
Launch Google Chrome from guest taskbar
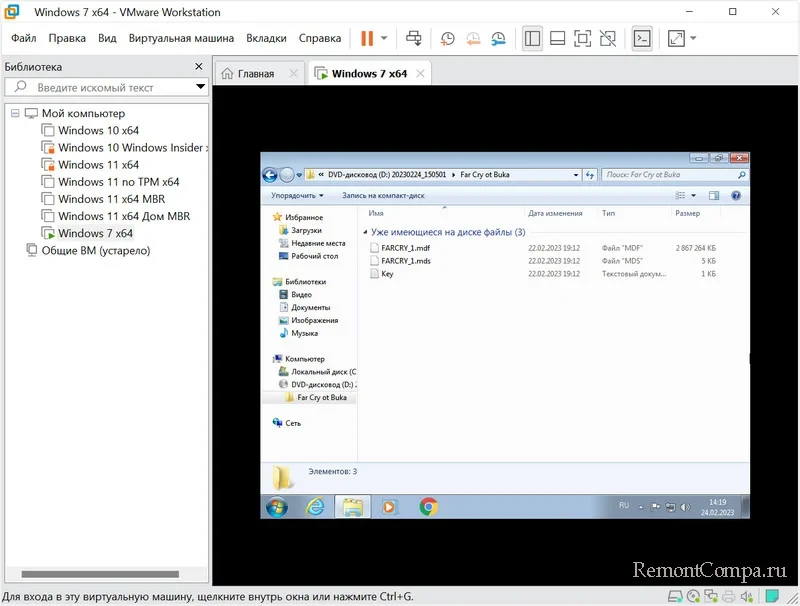(x=429, y=507)
